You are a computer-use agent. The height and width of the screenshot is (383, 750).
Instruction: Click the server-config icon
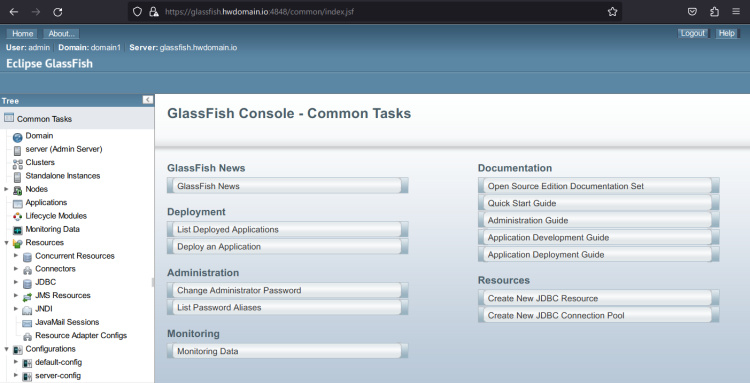(27, 377)
